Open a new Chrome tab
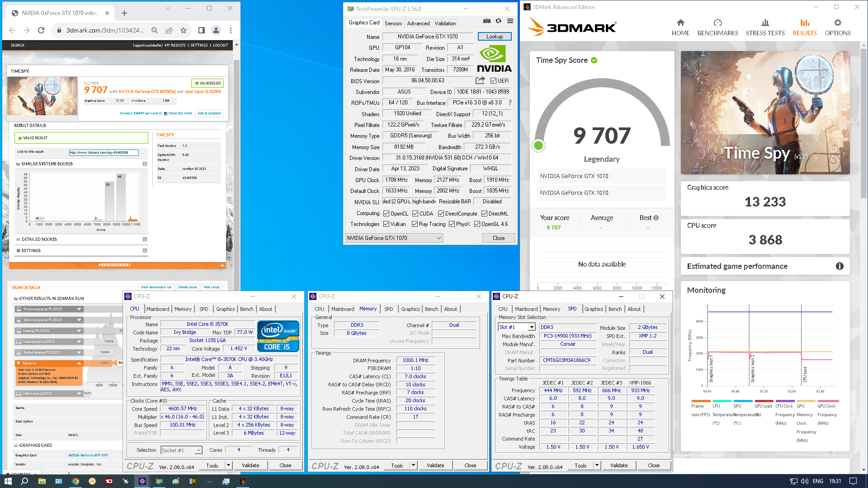The height and width of the screenshot is (488, 868). click(124, 13)
